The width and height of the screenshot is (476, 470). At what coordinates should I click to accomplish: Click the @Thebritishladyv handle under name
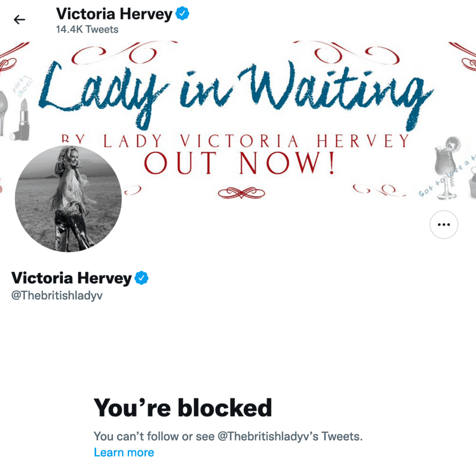(57, 295)
